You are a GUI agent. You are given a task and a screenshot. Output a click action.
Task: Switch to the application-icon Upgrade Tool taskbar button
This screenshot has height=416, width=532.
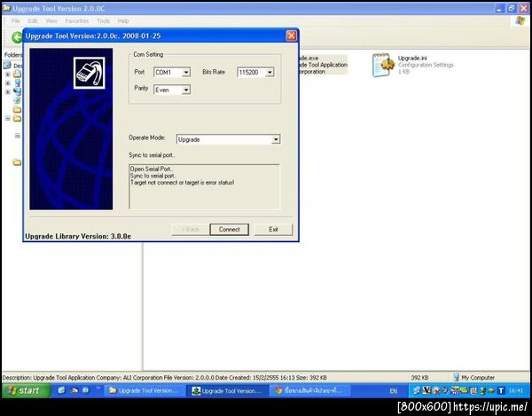(x=229, y=390)
